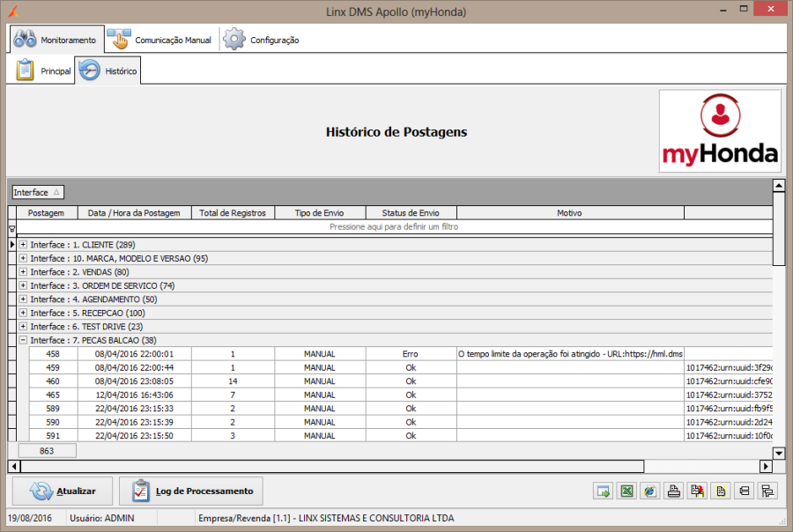Expand Interface 4. AGENDAMENTO group
The image size is (793, 532).
pos(23,299)
